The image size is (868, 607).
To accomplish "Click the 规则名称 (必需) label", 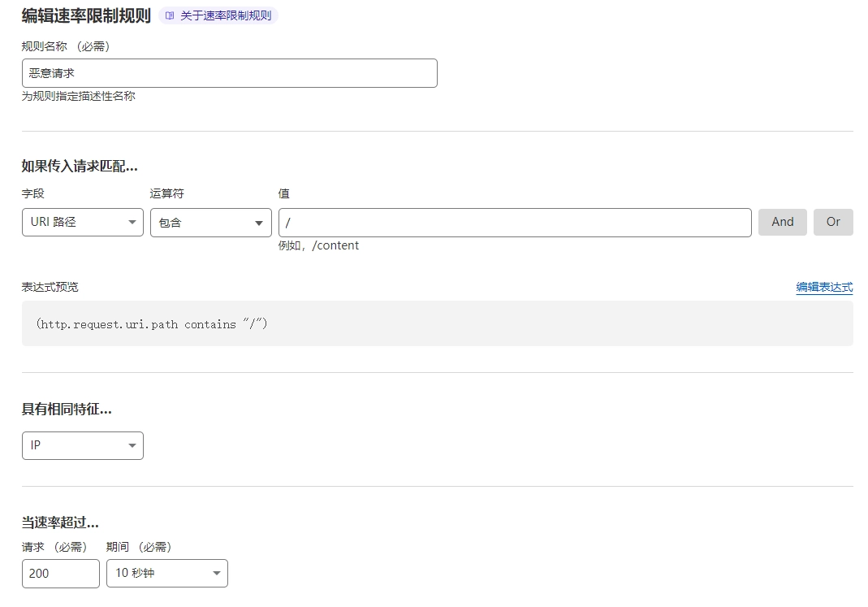I will 66,46.
